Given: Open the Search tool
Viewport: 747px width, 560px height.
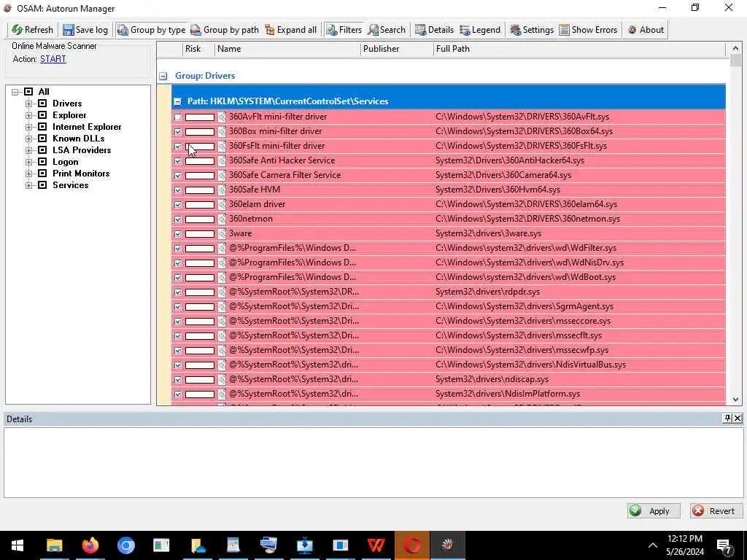Looking at the screenshot, I should pyautogui.click(x=387, y=29).
